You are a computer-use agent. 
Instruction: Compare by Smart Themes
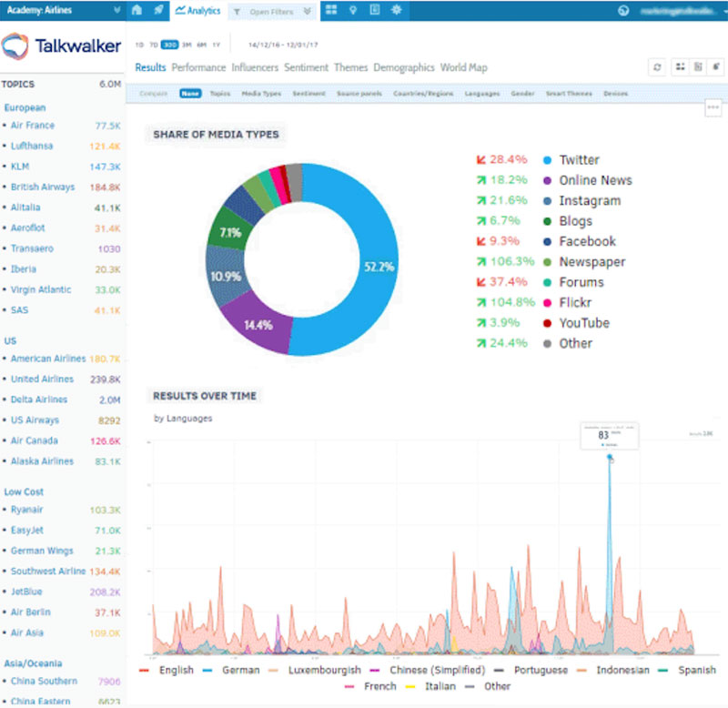coord(569,94)
